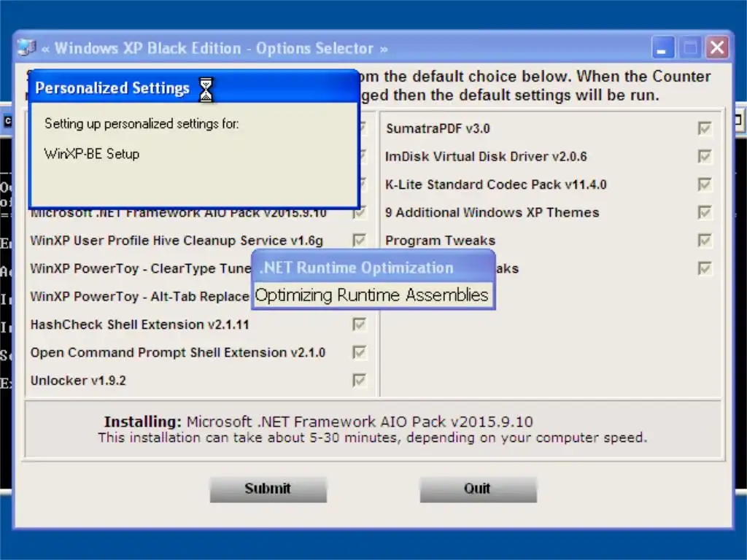Click the Personalized Settings title bar
The width and height of the screenshot is (747, 560).
pyautogui.click(x=193, y=88)
